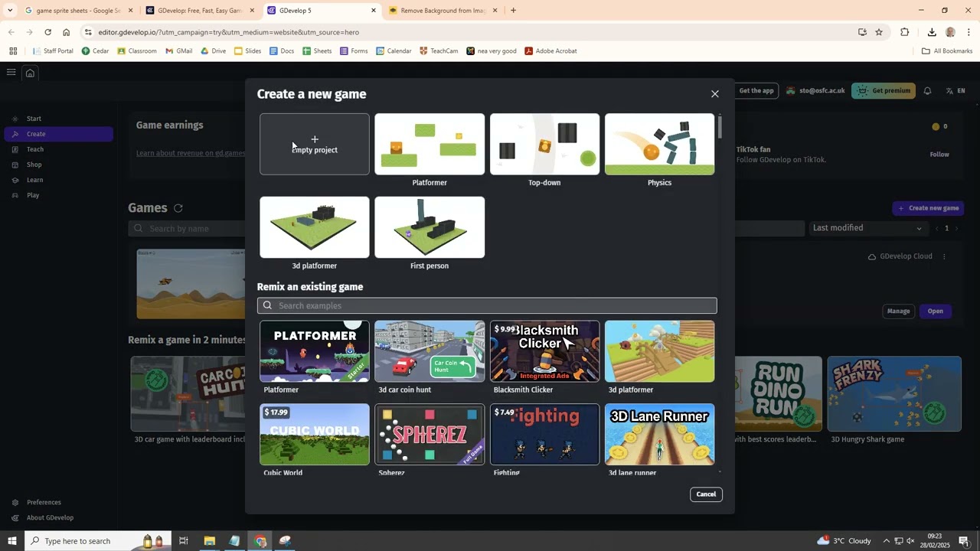Open a new browser tab
The image size is (980, 551).
click(513, 11)
